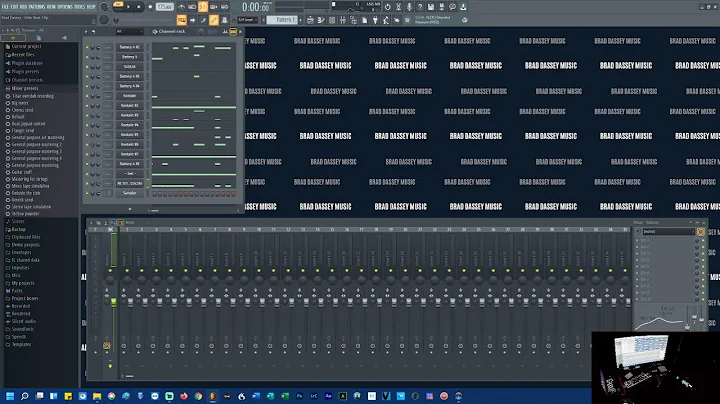Toggle the highlighted link/multilink controllers icon

(x=214, y=20)
